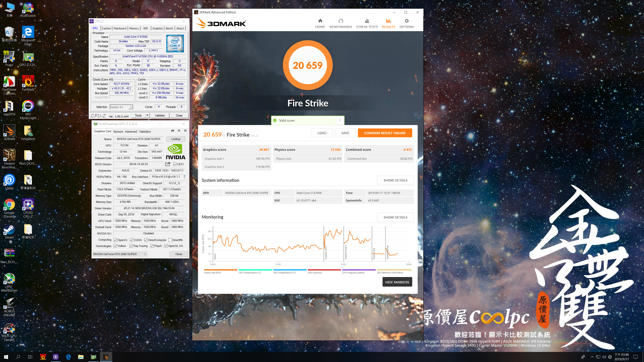Show hidden system tray icons chevron
Screen dimensions: 644x362
(592, 357)
